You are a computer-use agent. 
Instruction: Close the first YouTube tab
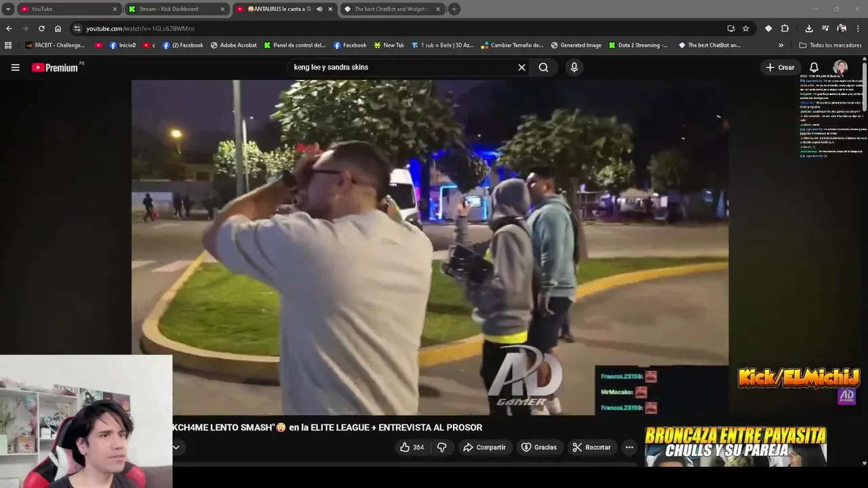(x=115, y=9)
